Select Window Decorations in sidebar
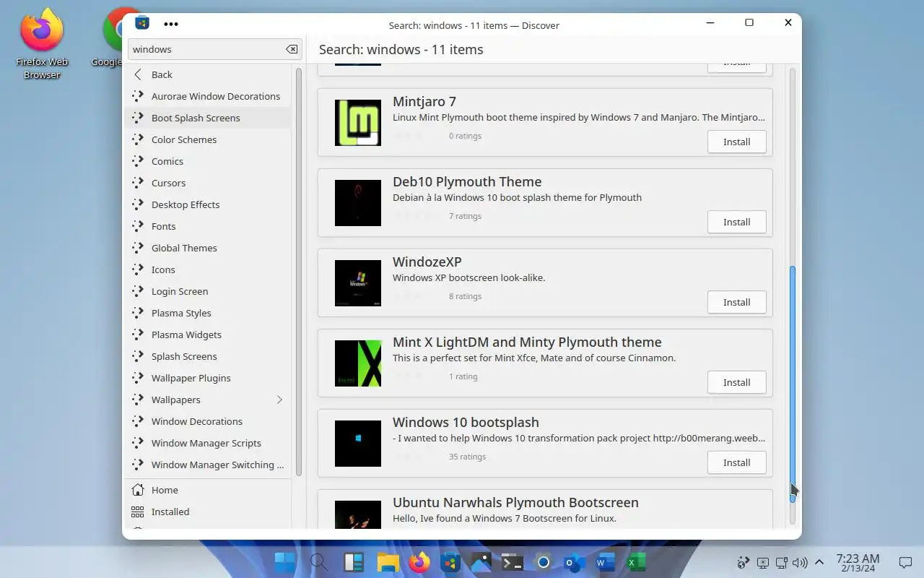Screen dimensions: 924x578 click(208, 421)
